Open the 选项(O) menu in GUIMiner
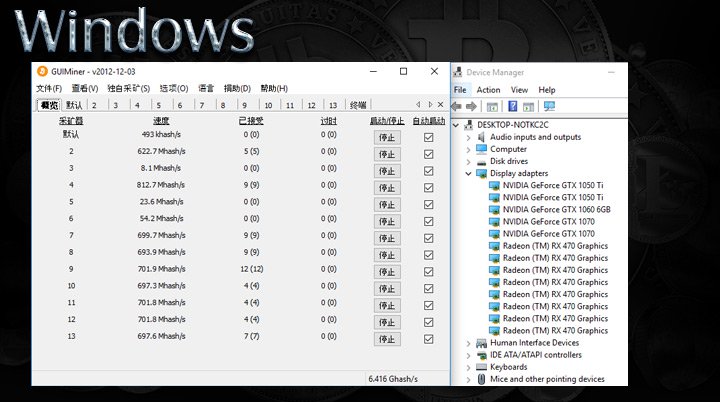The height and width of the screenshot is (402, 720). pos(175,88)
